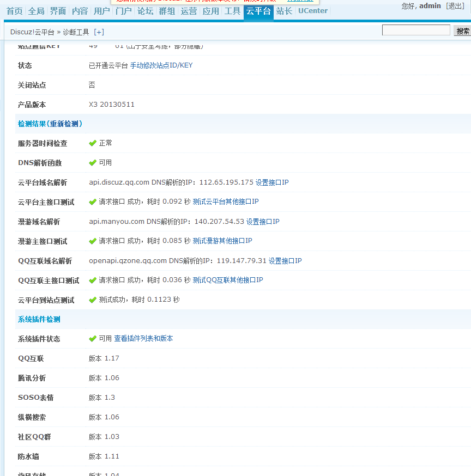The width and height of the screenshot is (471, 476).
Task: Click 设置接口IP for api.manyou.com
Action: [x=263, y=222]
